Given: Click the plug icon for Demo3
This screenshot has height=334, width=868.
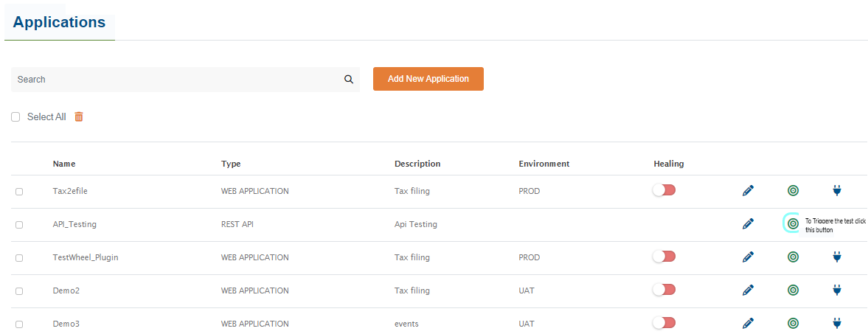Looking at the screenshot, I should pos(836,323).
